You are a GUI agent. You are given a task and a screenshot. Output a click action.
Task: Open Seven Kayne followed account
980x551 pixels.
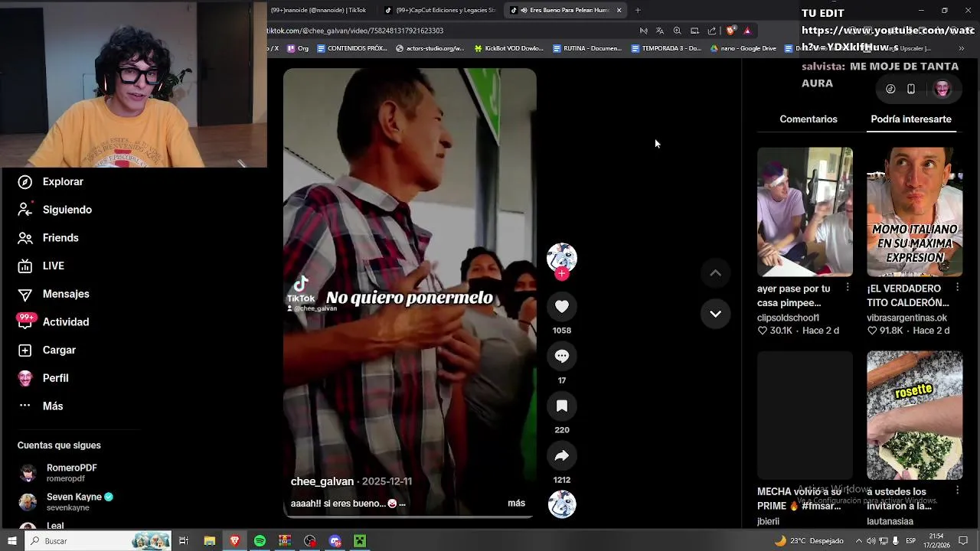pos(65,502)
